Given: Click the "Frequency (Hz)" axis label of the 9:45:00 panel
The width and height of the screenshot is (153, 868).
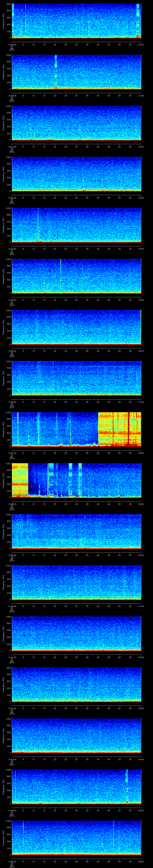Looking at the screenshot, I should pos(4,838).
